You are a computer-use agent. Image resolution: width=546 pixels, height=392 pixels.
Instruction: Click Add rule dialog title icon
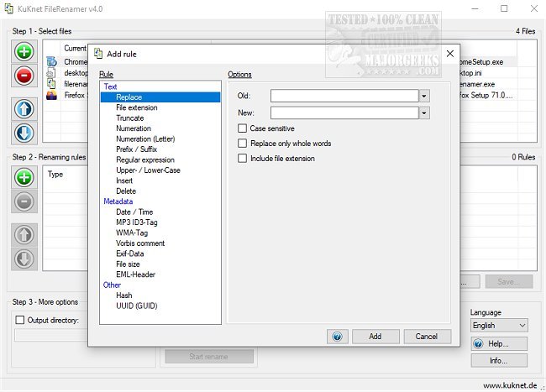98,54
